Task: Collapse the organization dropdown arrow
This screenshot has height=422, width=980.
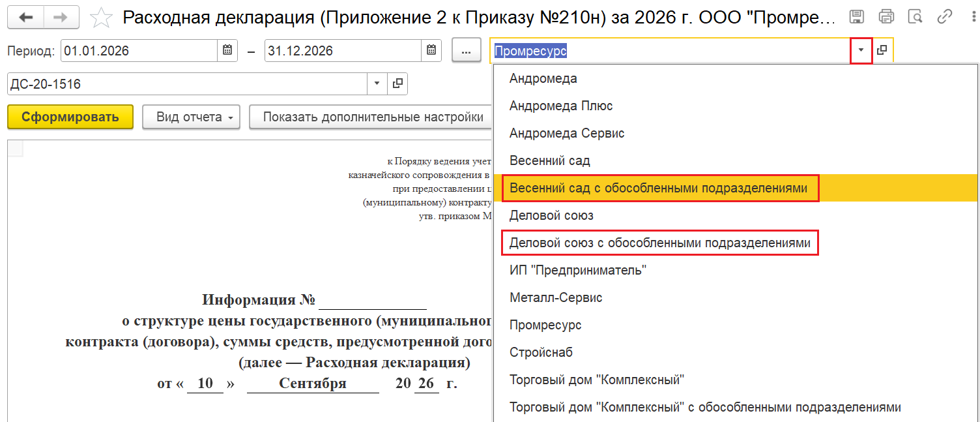Action: pos(861,50)
